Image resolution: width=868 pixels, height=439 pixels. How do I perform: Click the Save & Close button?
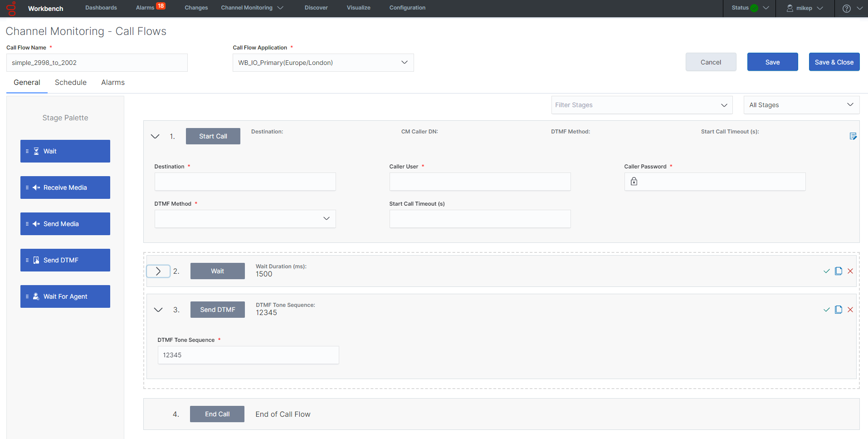(x=834, y=62)
